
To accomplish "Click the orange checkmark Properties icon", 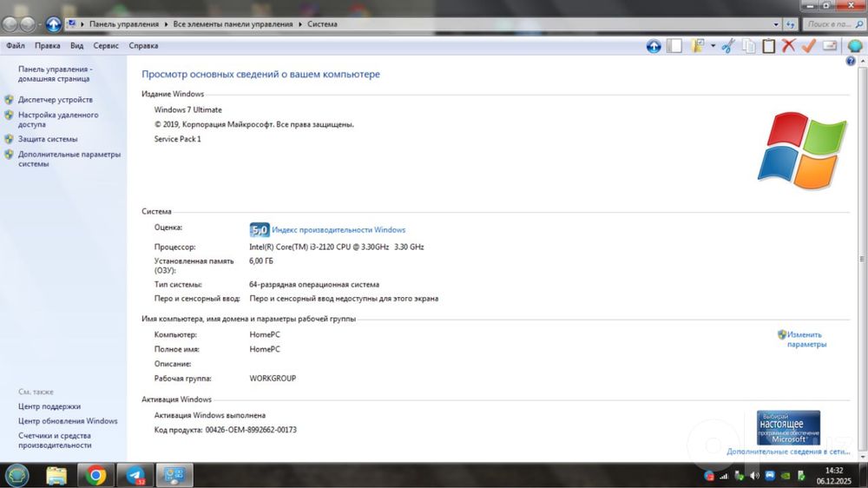I will coord(809,45).
